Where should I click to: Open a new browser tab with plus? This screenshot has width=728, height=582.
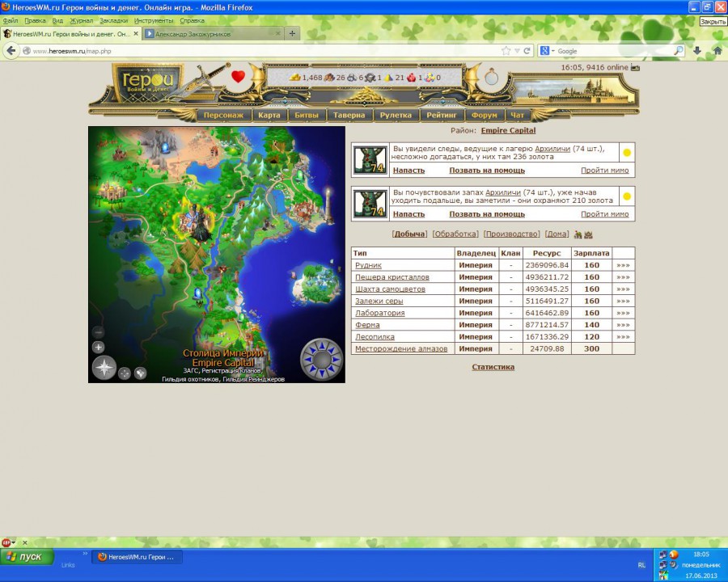coord(292,33)
